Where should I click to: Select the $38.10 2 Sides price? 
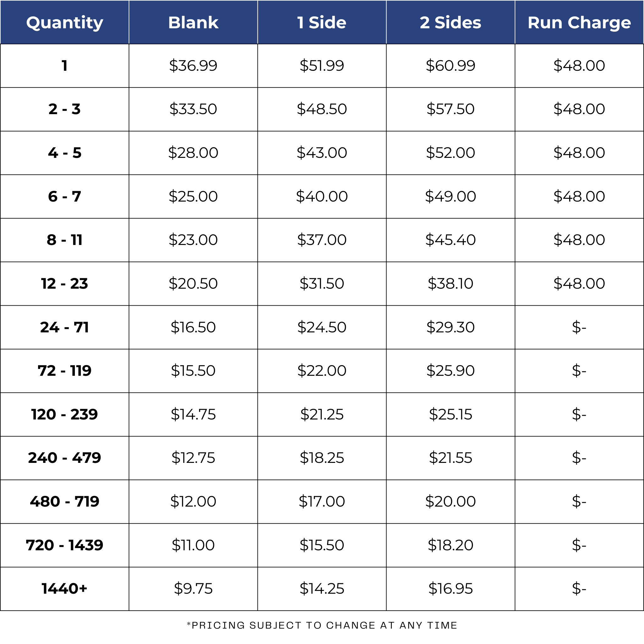450,283
